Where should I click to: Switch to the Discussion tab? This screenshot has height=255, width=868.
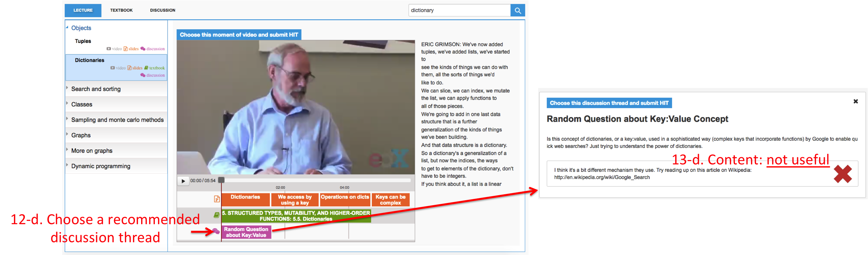click(162, 11)
